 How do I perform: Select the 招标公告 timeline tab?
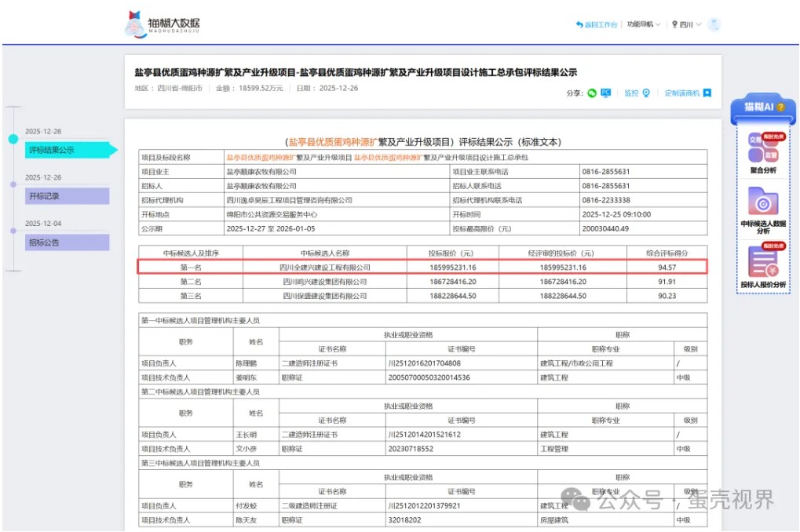pyautogui.click(x=67, y=242)
